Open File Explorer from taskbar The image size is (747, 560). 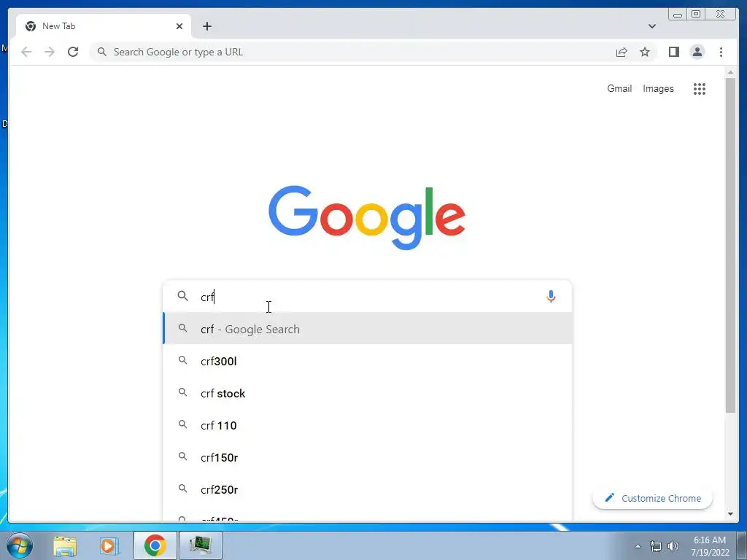pyautogui.click(x=65, y=545)
